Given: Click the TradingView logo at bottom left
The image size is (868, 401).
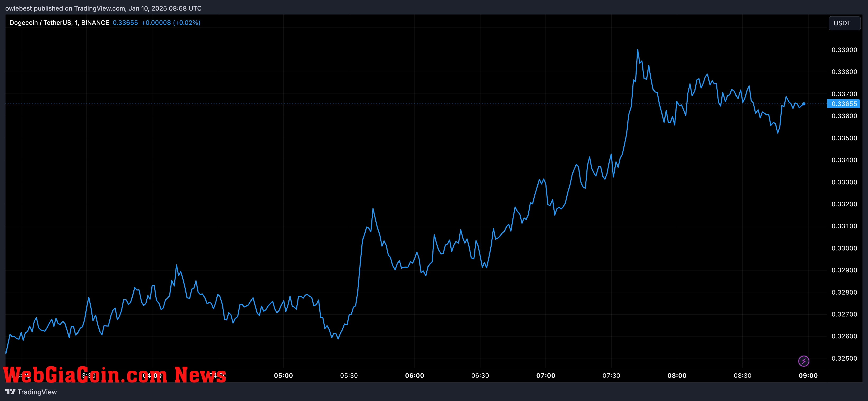Looking at the screenshot, I should (x=31, y=392).
